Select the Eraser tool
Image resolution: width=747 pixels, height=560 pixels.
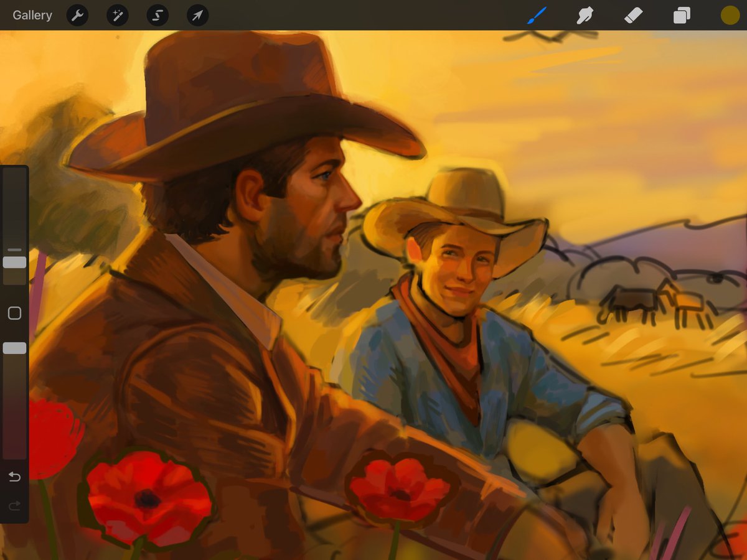tap(633, 16)
